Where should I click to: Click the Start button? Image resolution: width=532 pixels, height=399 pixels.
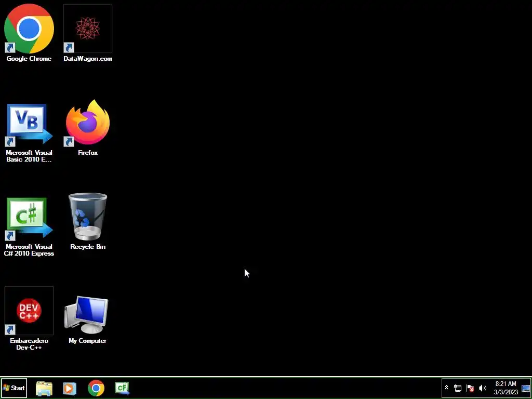tap(14, 388)
